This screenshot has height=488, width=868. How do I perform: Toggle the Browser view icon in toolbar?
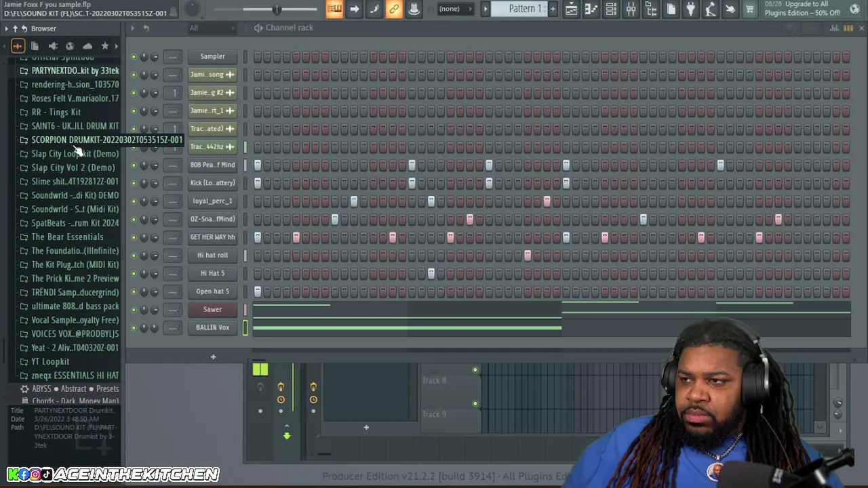click(x=651, y=9)
